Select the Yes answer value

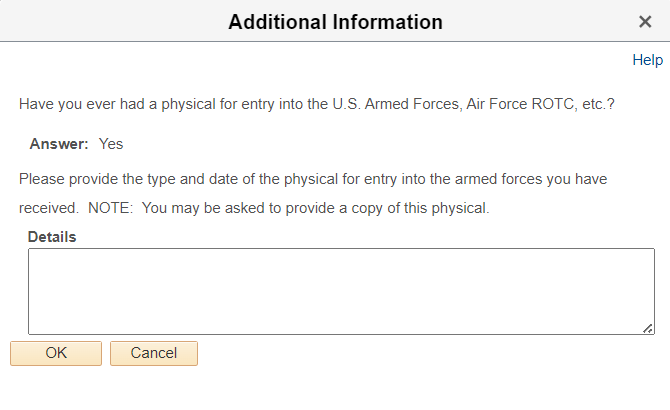pyautogui.click(x=111, y=143)
